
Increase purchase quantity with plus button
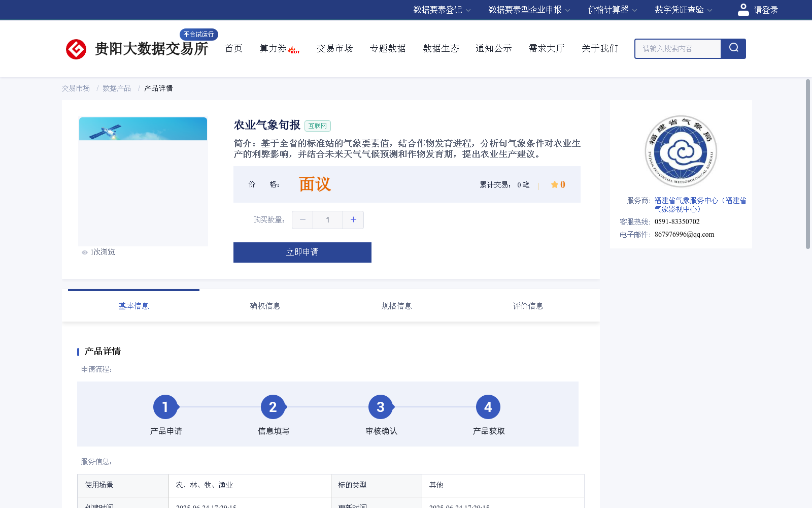pos(353,220)
